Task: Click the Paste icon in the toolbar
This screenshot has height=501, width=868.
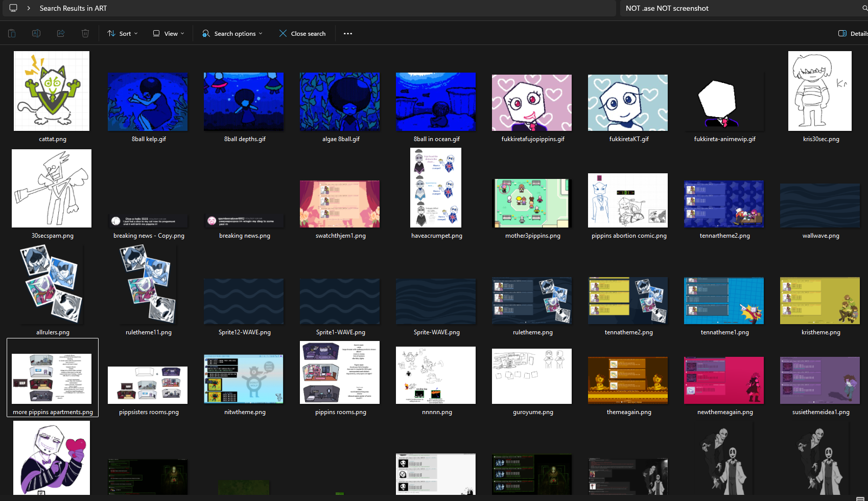Action: tap(12, 34)
